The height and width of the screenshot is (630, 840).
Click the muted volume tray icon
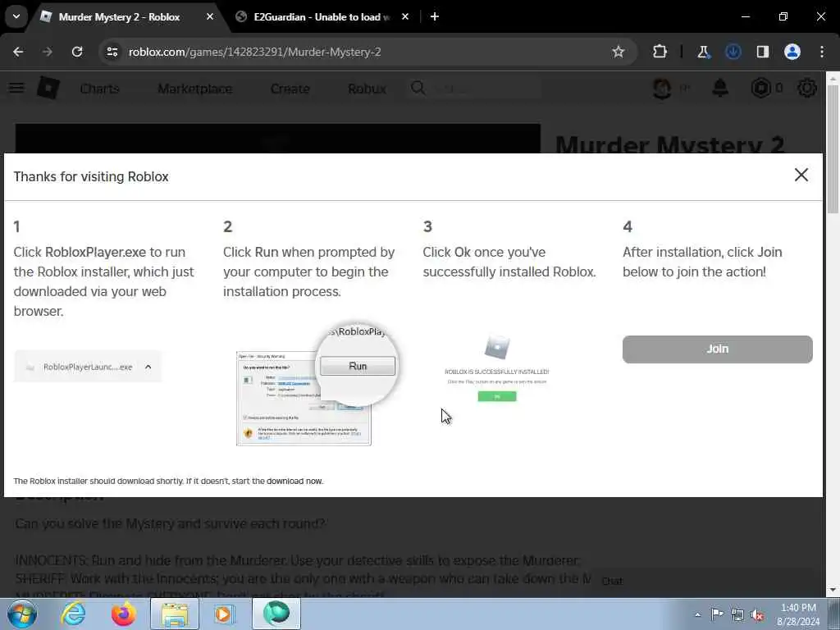[x=757, y=614]
